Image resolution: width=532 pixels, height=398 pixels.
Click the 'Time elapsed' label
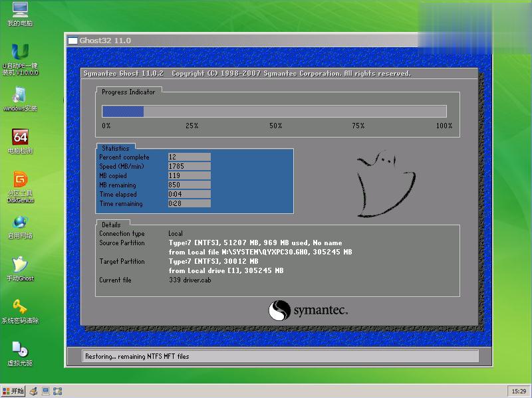(118, 194)
